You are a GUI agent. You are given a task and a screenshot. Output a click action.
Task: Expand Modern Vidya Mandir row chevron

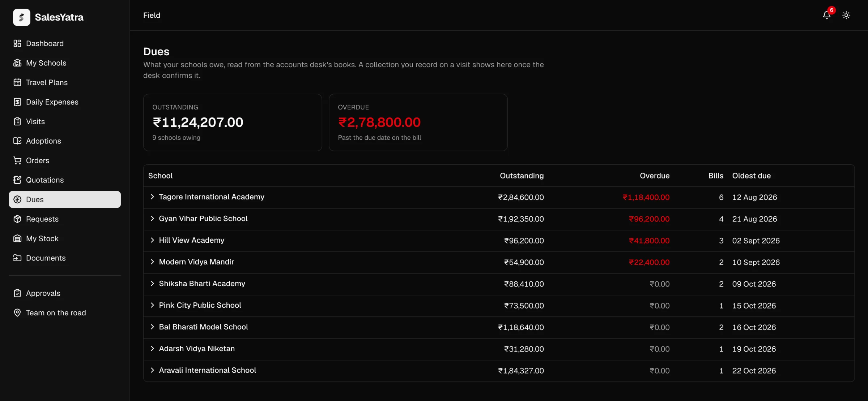pos(152,262)
